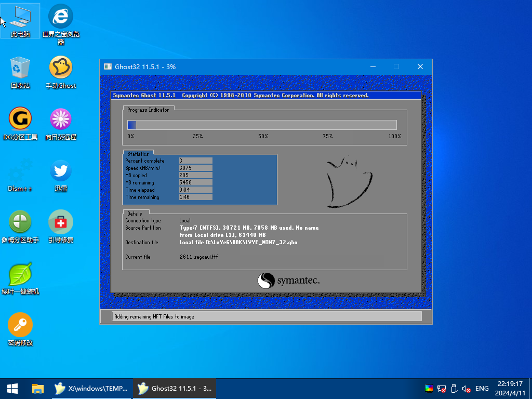The width and height of the screenshot is (532, 399).
Task: Click the Ghost32 11.5.1 - 3% title
Action: 145,66
